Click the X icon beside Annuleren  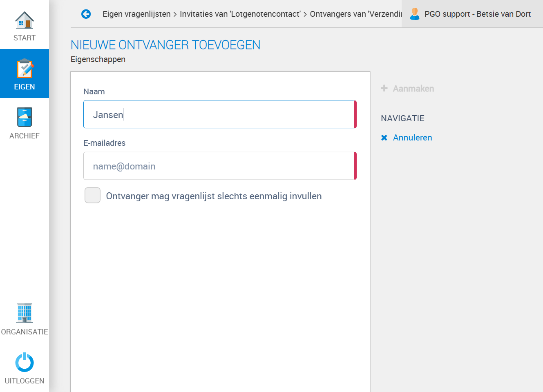[384, 138]
